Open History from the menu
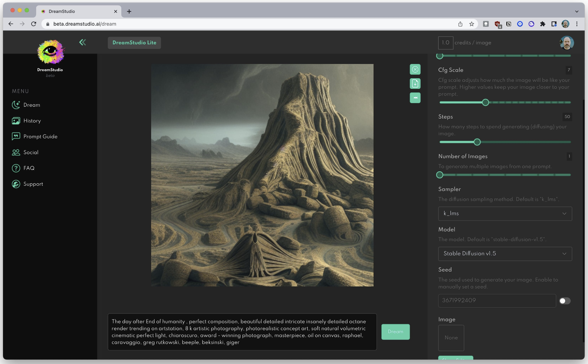588x364 pixels. click(x=32, y=121)
